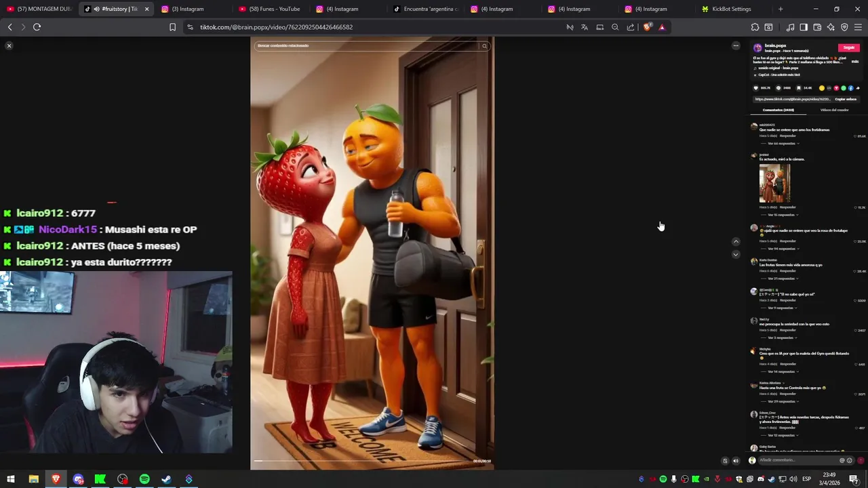This screenshot has height=488, width=868.
Task: Expand 'Ver 9 respuestas' replies
Action: pyautogui.click(x=781, y=308)
